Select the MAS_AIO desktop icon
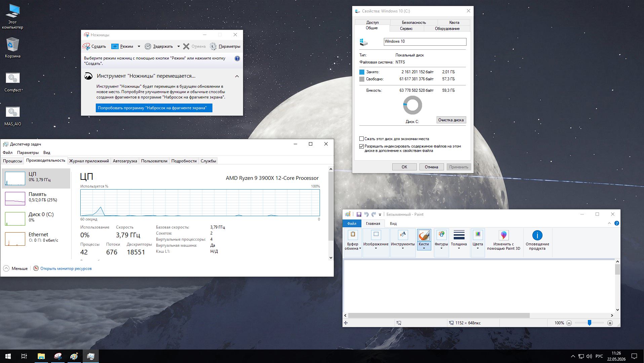Image resolution: width=644 pixels, height=363 pixels. (12, 116)
